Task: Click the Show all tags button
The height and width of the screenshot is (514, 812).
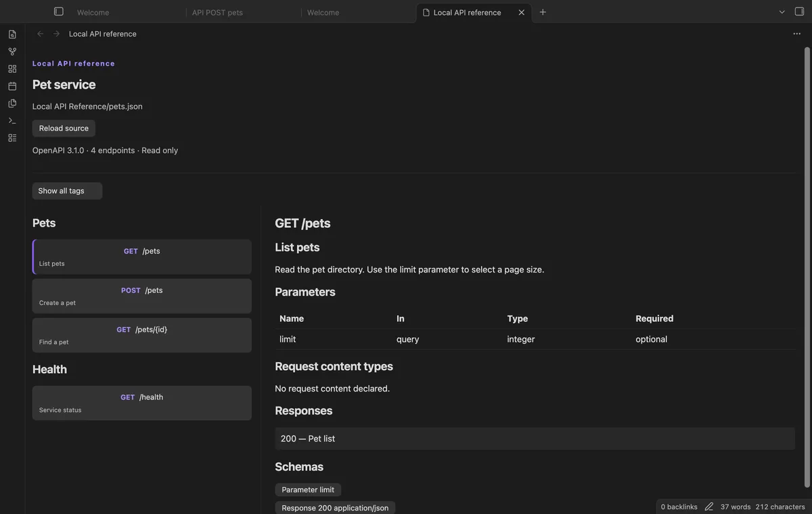Action: [67, 191]
